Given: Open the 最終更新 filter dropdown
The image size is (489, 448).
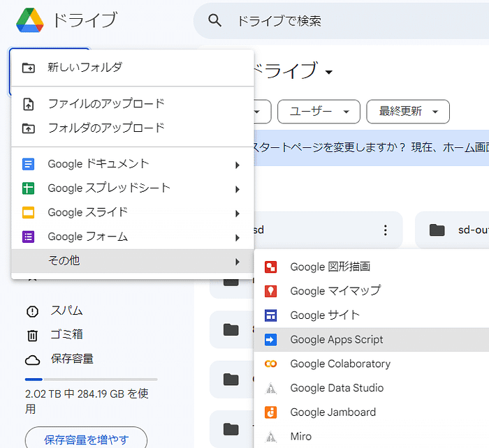Looking at the screenshot, I should tap(408, 112).
